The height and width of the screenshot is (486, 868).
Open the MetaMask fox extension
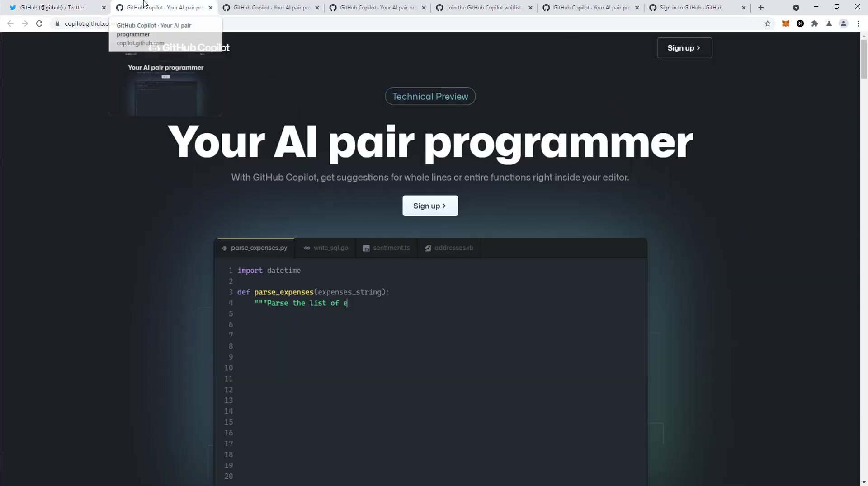(786, 23)
